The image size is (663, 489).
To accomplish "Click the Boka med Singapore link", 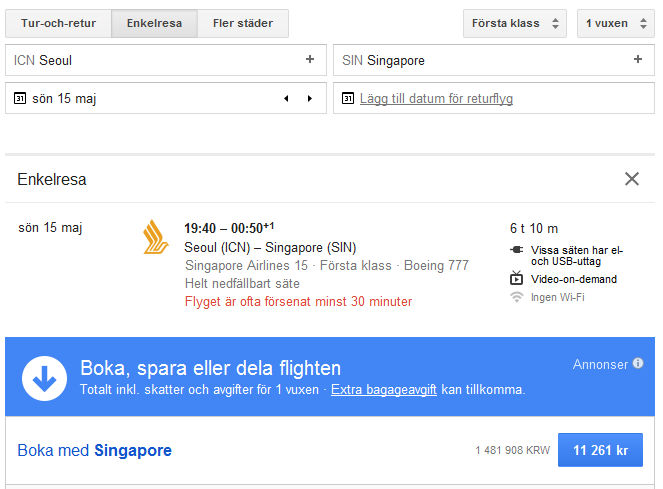I will pyautogui.click(x=95, y=451).
